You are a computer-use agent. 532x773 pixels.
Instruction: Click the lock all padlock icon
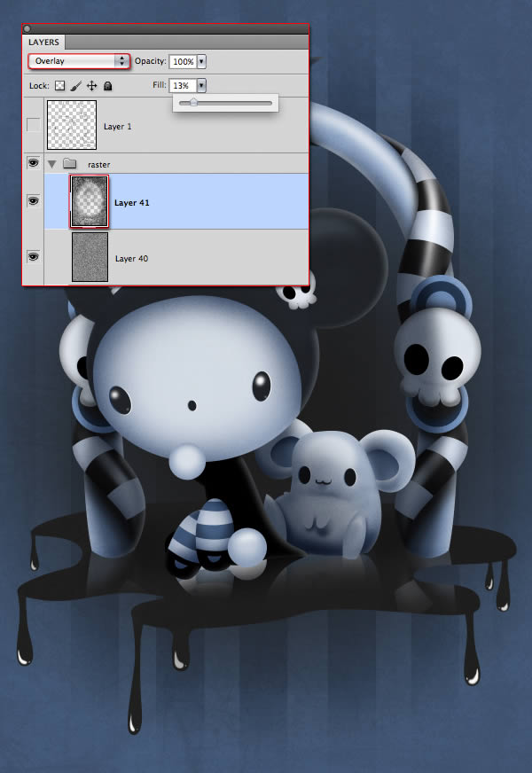click(107, 86)
